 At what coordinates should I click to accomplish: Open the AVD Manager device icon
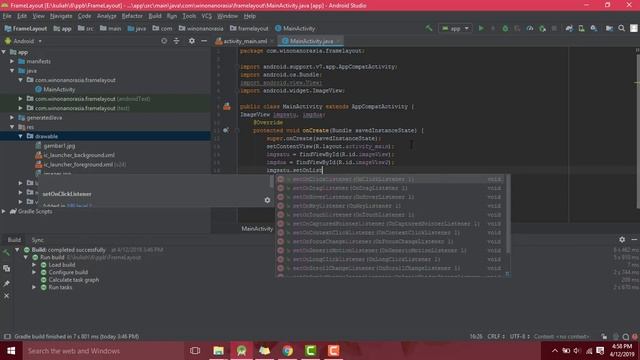pos(581,28)
